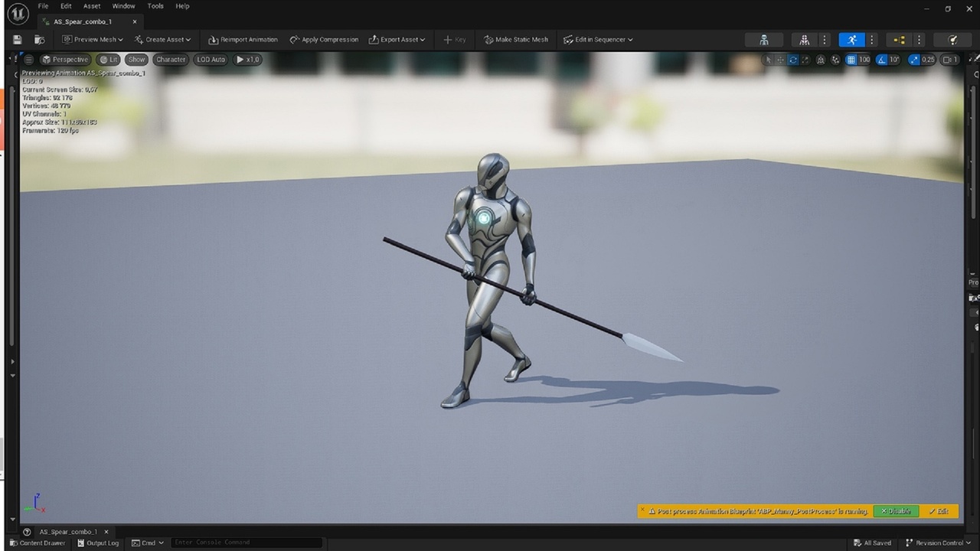Open the Window menu

pos(123,6)
